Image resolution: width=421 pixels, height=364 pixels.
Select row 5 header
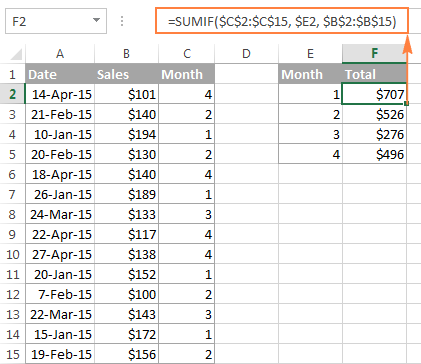[x=12, y=154]
